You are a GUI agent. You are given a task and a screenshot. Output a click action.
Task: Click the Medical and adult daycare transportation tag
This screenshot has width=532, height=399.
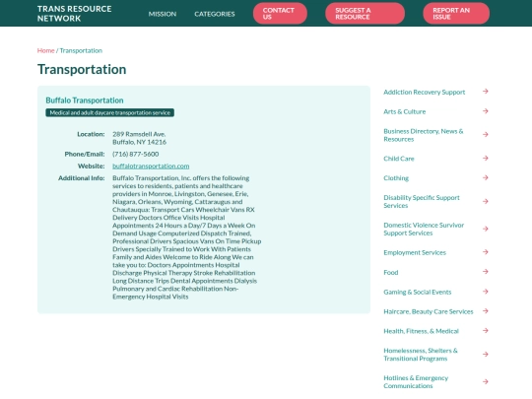coord(110,112)
